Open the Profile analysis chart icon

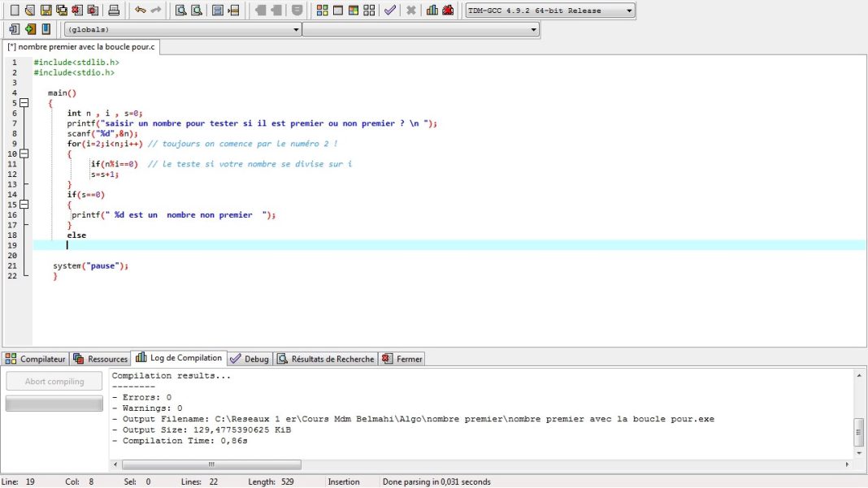[432, 11]
